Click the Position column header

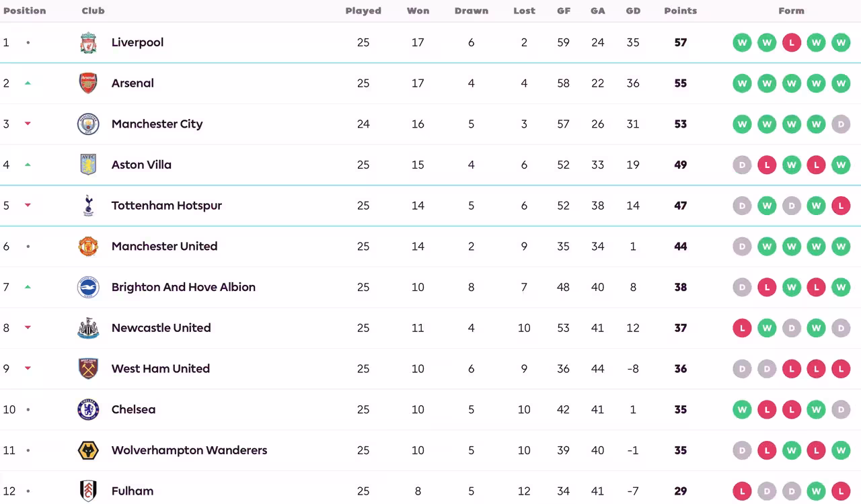click(25, 11)
